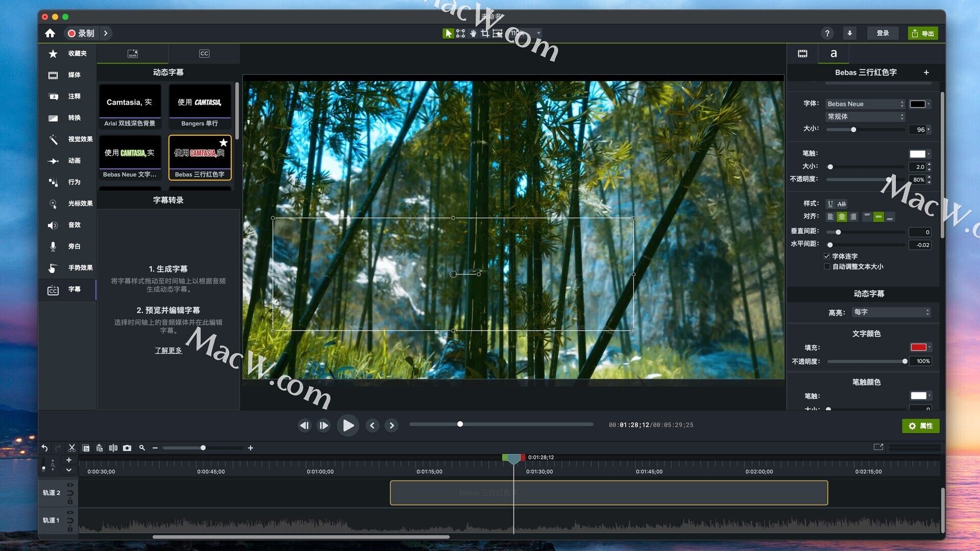Viewport: 980px width, 551px height.
Task: Enable 自动调整文本大小 checkbox
Action: pos(827,267)
